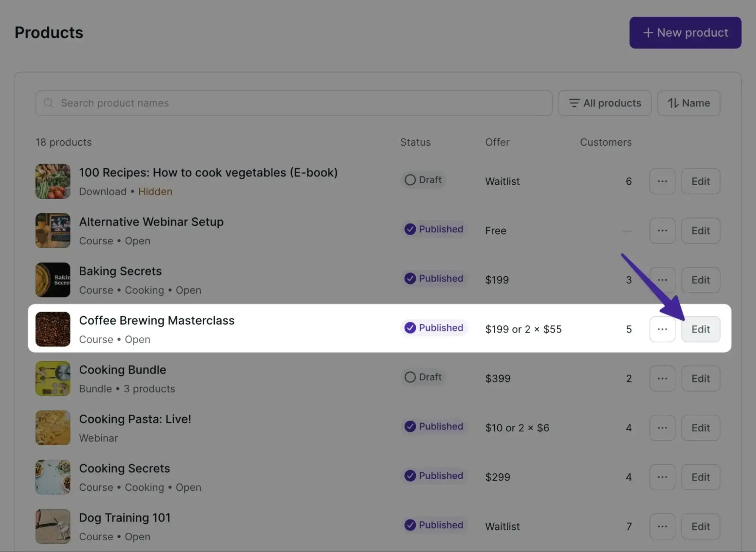This screenshot has width=756, height=552.
Task: Click the Published checkmark for Cooking Secrets
Action: (x=410, y=476)
